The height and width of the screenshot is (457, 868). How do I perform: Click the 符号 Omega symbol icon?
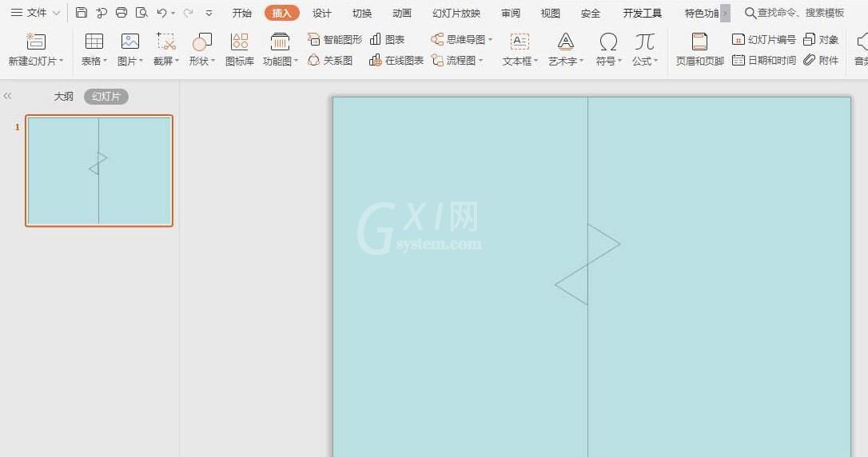click(608, 41)
